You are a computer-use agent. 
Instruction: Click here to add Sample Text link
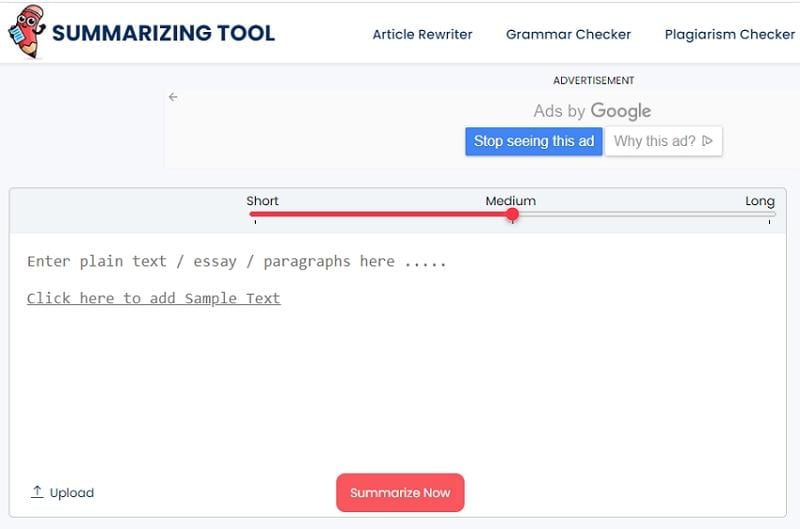pos(154,298)
